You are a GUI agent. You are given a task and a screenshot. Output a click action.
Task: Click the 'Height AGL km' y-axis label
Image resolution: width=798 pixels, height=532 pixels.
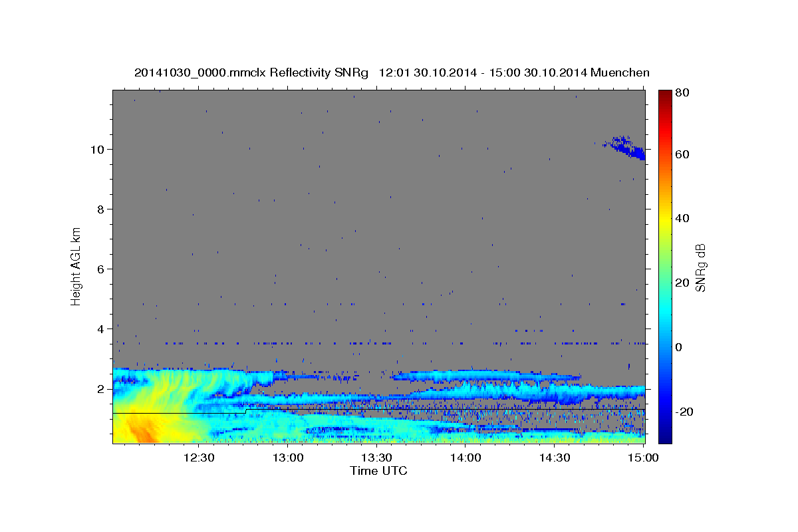coord(76,266)
